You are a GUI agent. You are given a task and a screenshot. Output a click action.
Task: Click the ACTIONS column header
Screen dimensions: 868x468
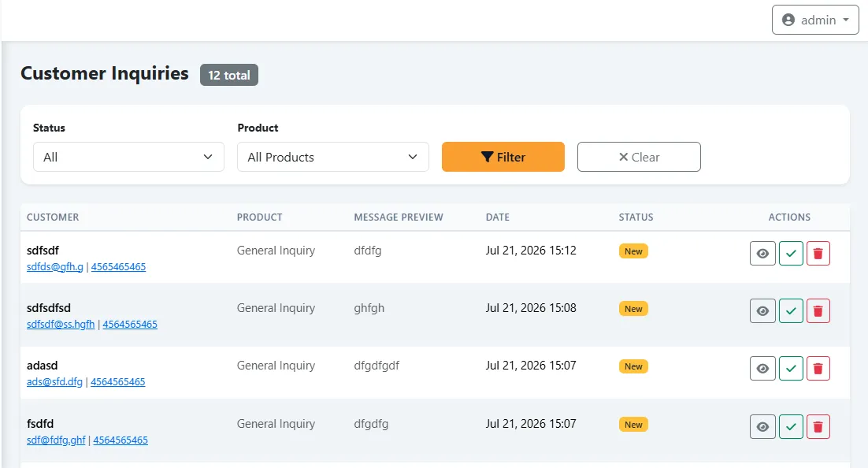coord(789,217)
